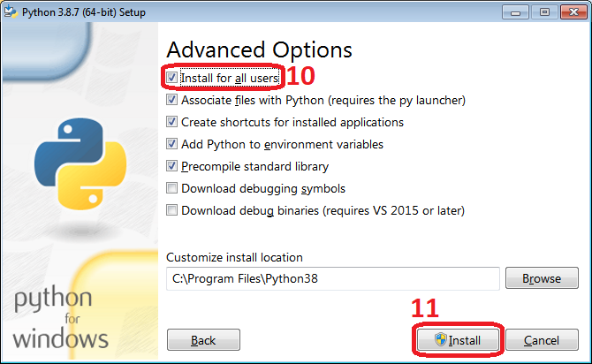Toggle 'Associate files with Python' checkbox

coord(172,101)
